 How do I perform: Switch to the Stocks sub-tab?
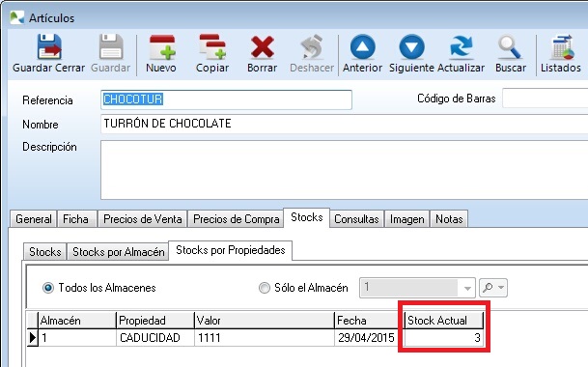[45, 251]
